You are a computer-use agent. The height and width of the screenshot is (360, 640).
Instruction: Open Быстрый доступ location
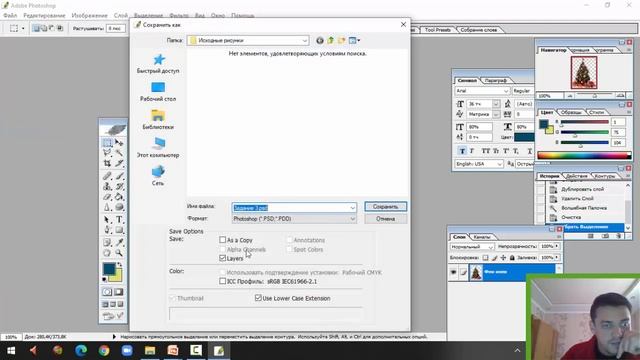(x=158, y=64)
